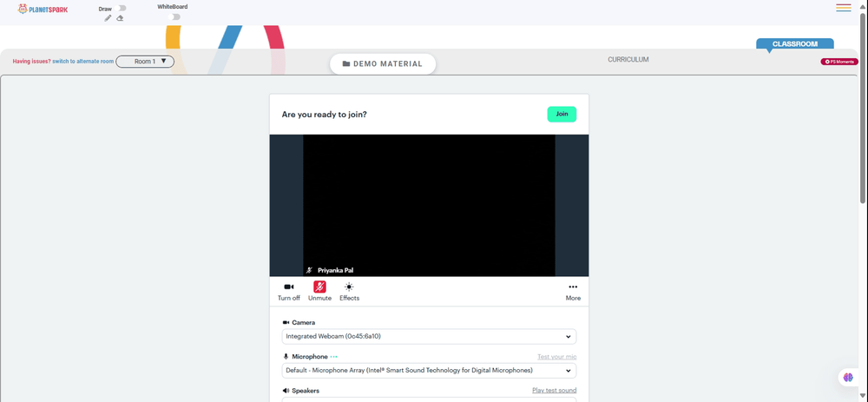868x402 pixels.
Task: Open the Room 1 dropdown
Action: tap(145, 62)
